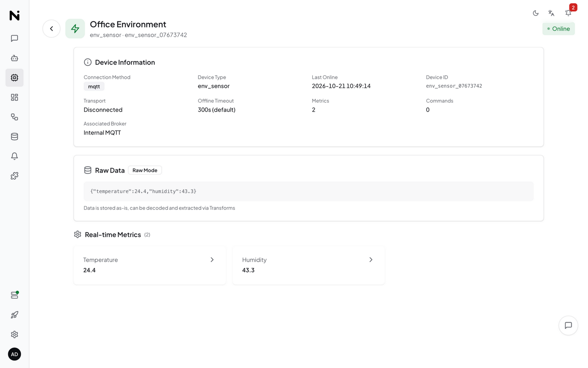Screen dimensions: 588x368
Task: Click the Device ID value env_sensor_07673742
Action: [x=454, y=86]
